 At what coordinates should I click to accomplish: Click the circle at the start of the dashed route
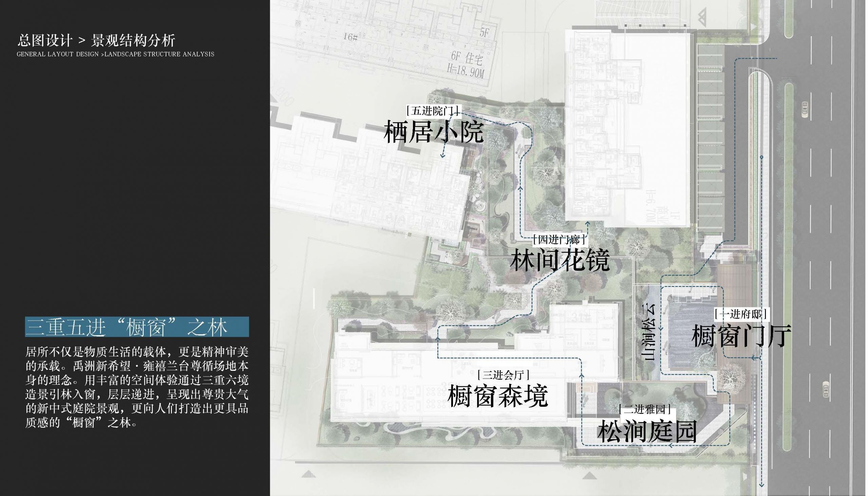[x=762, y=157]
